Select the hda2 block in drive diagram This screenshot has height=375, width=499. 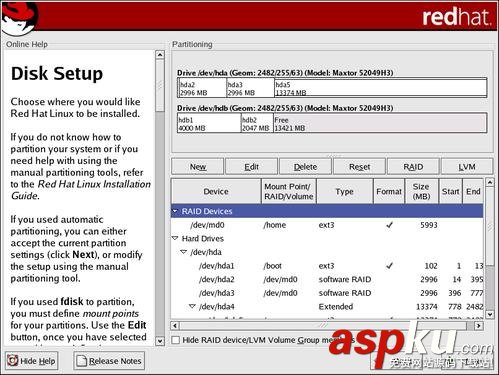pyautogui.click(x=202, y=88)
